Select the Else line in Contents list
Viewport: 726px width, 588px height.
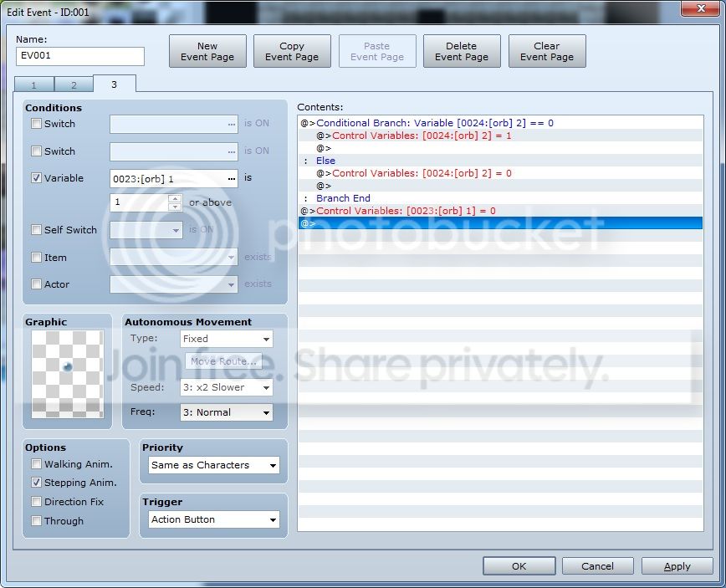[500, 161]
